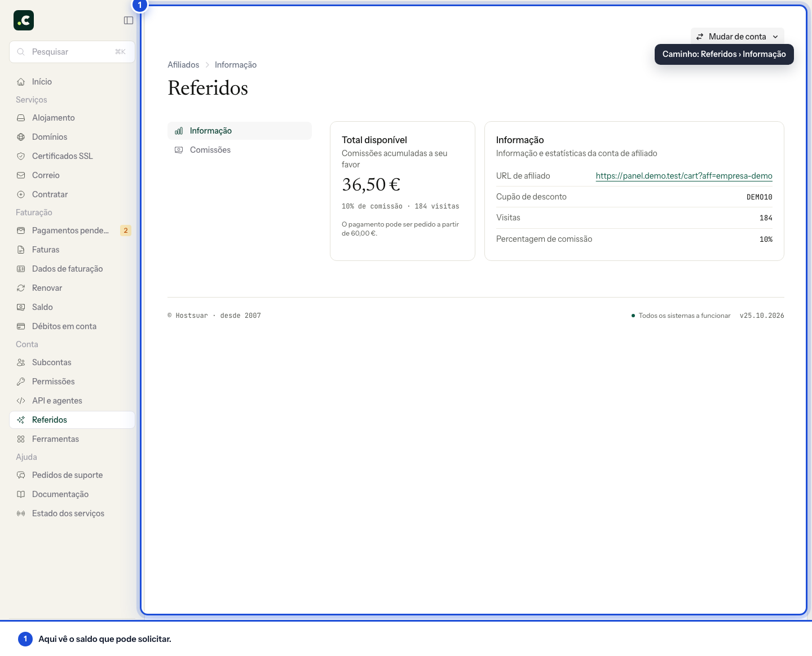
Task: Click the Afiliados breadcrumb link
Action: tap(183, 65)
